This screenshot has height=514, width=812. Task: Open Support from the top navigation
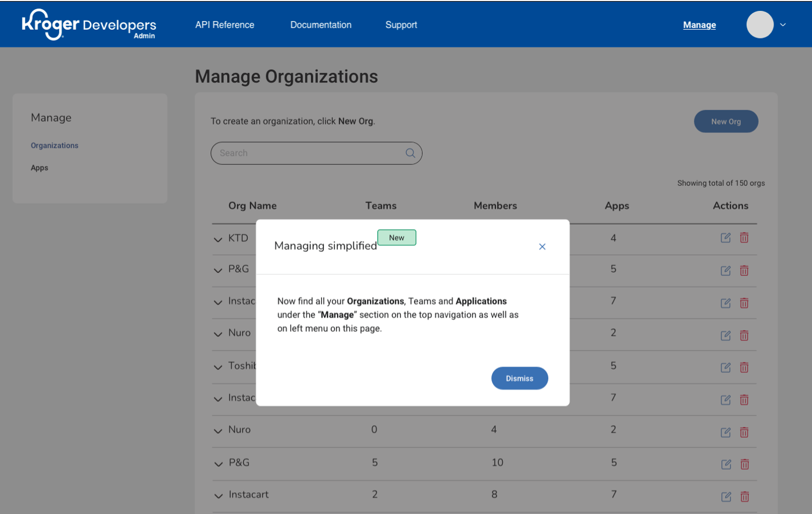(x=401, y=25)
